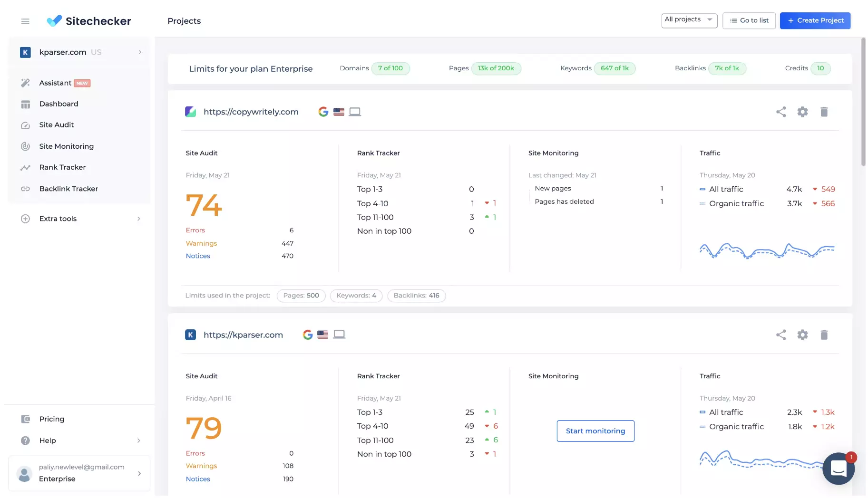This screenshot has width=868, height=498.
Task: Click US flag icon for copywritely.com
Action: [x=339, y=112]
